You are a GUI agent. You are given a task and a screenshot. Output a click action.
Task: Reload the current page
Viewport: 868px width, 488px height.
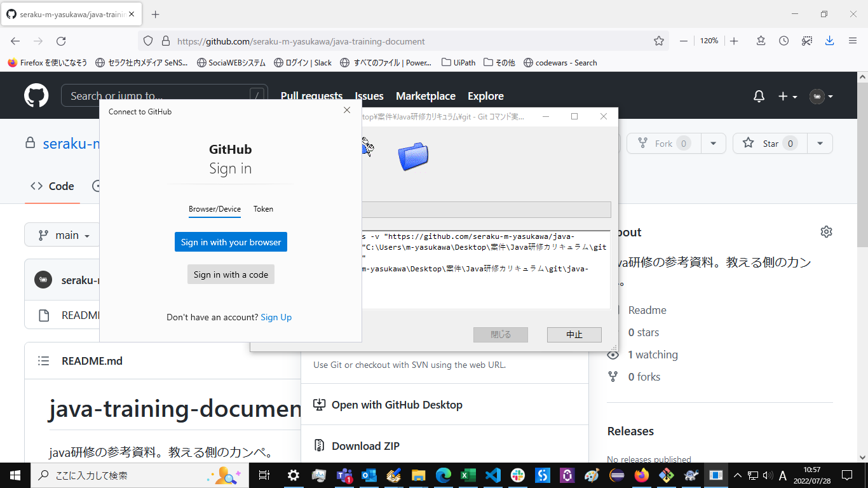(x=61, y=41)
